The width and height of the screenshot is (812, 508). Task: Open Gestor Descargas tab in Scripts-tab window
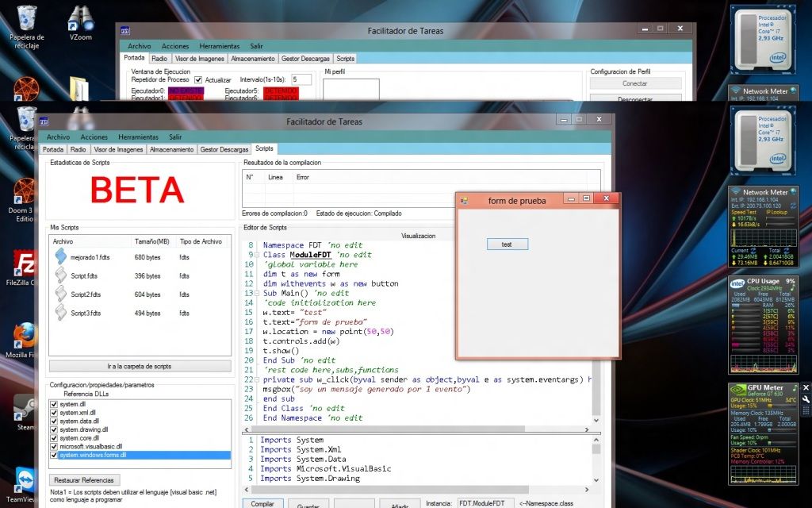[224, 149]
